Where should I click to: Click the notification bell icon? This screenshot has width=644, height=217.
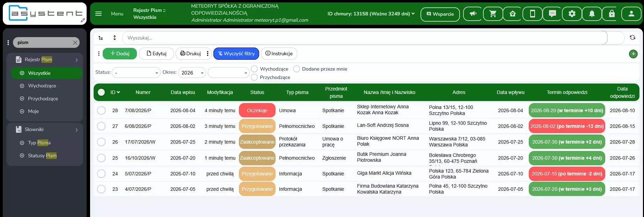[592, 14]
